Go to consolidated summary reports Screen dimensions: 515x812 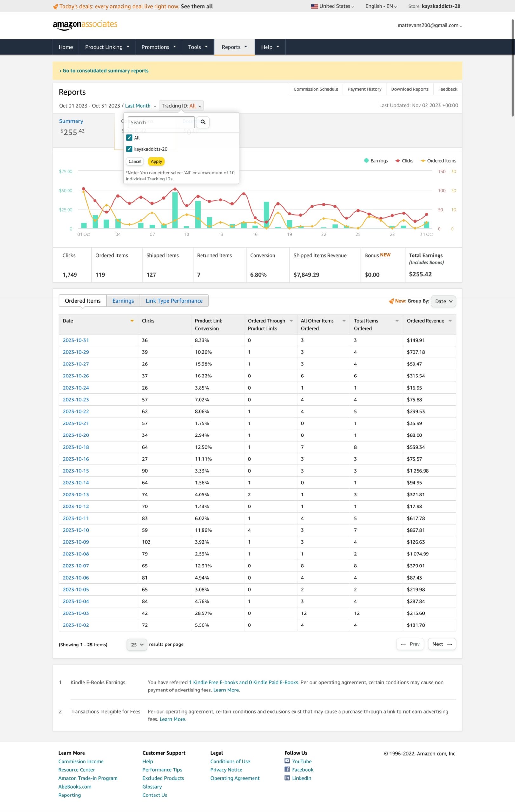[x=104, y=70]
